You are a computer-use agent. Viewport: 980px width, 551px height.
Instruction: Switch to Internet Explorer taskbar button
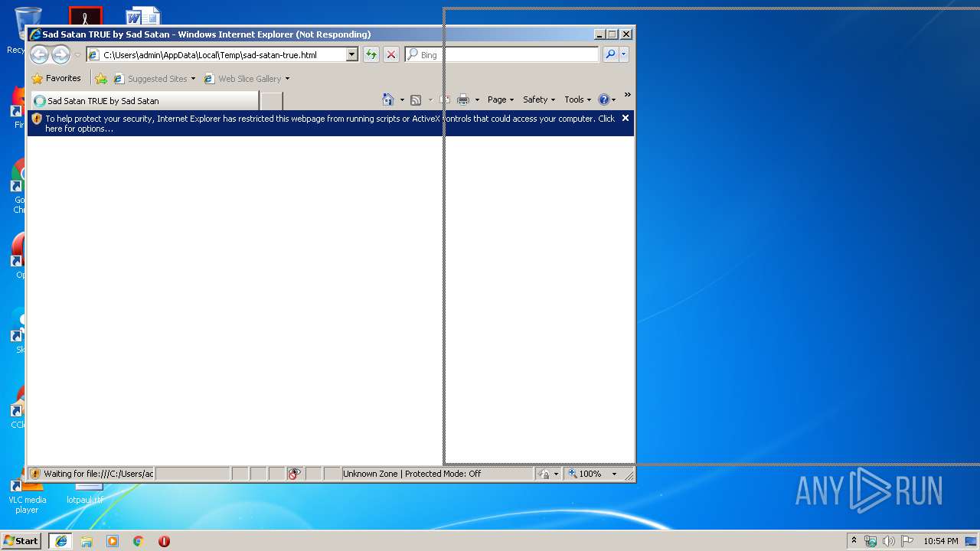60,541
